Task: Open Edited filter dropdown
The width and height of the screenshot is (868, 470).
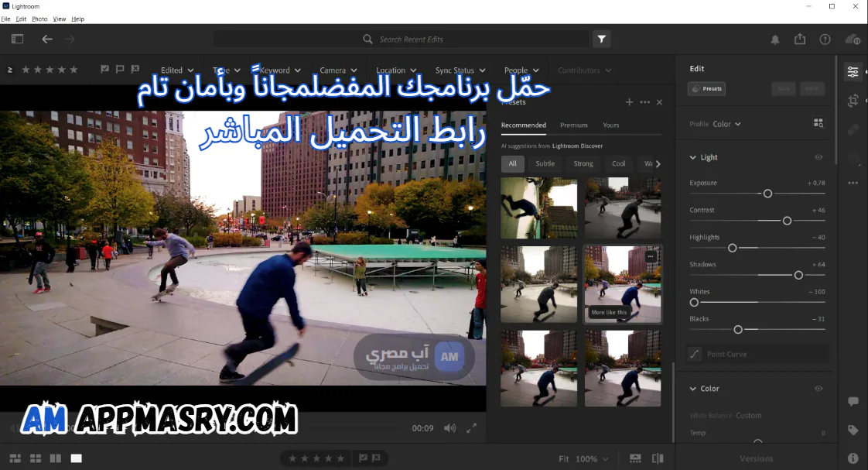Action: pos(177,70)
